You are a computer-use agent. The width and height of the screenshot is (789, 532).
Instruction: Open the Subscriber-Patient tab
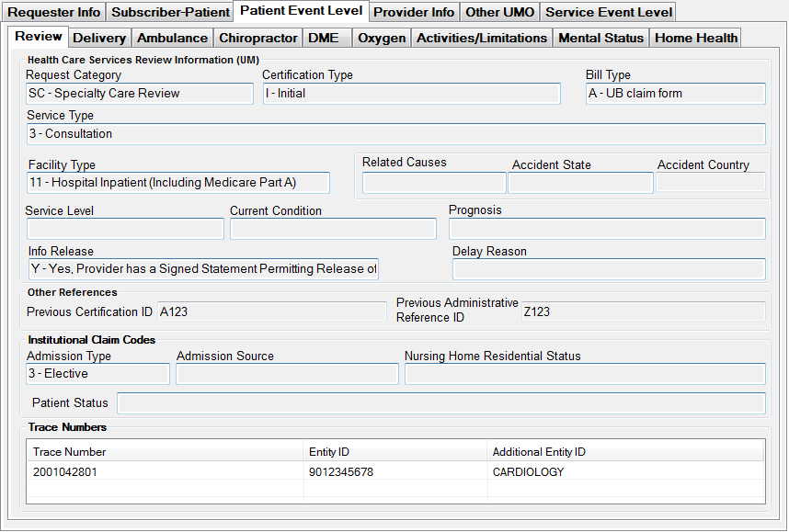pyautogui.click(x=170, y=13)
